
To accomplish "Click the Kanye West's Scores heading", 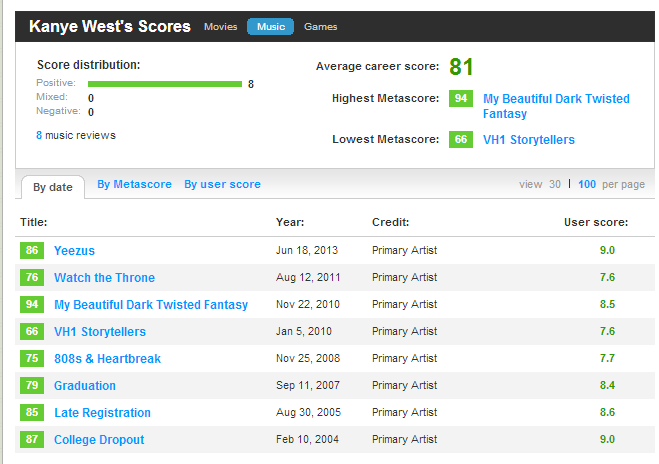I will click(110, 26).
